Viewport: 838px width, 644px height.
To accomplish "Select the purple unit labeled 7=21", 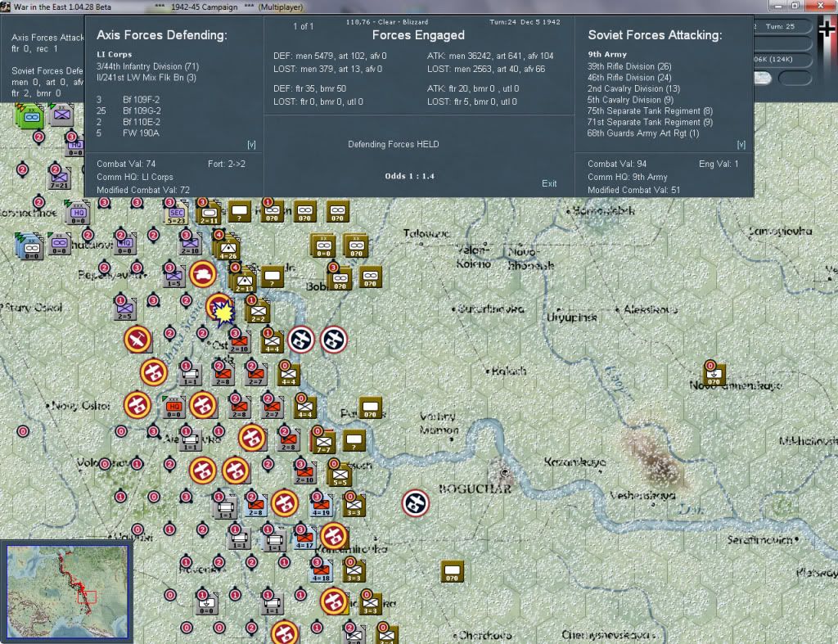I will click(x=59, y=178).
